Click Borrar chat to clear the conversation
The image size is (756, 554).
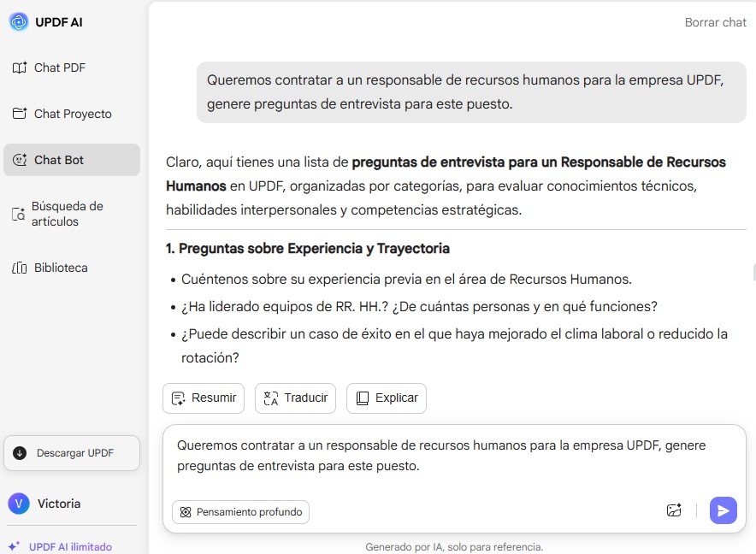(x=716, y=22)
